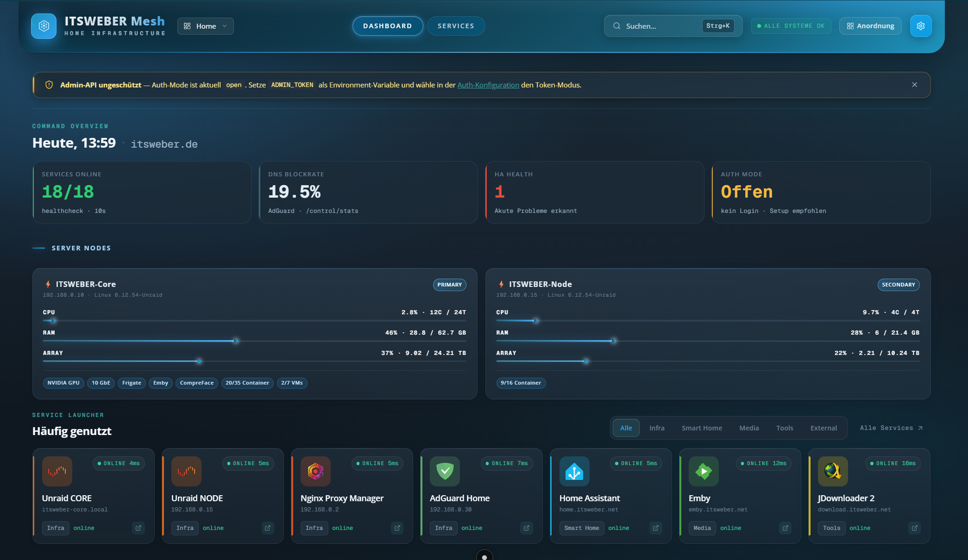Click the search magnifier icon

coord(617,26)
